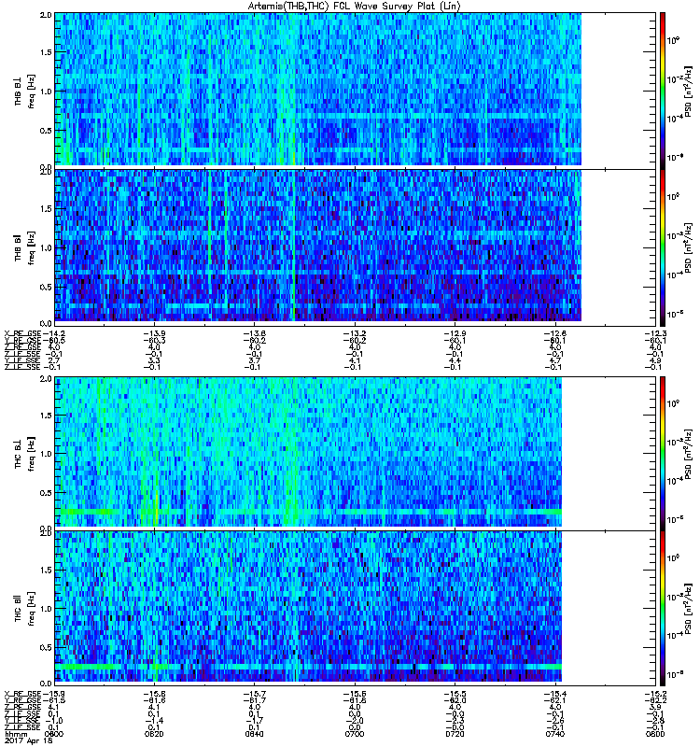Click THC X_RE_GSE value -15.5

pos(455,694)
